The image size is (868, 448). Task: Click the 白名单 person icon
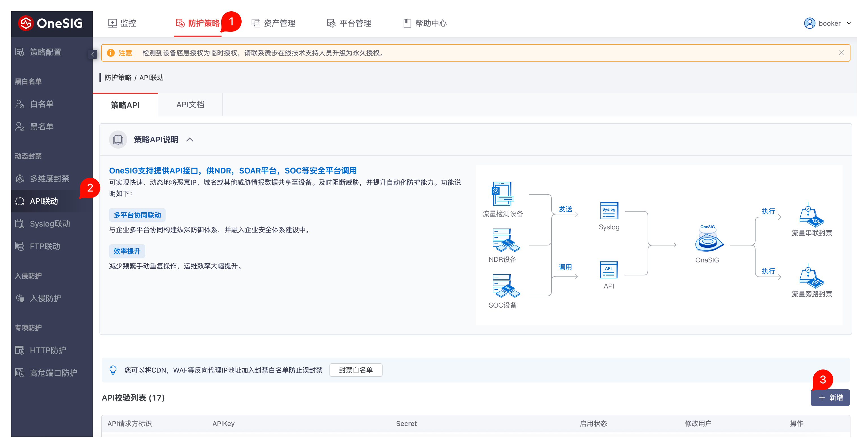coord(19,104)
